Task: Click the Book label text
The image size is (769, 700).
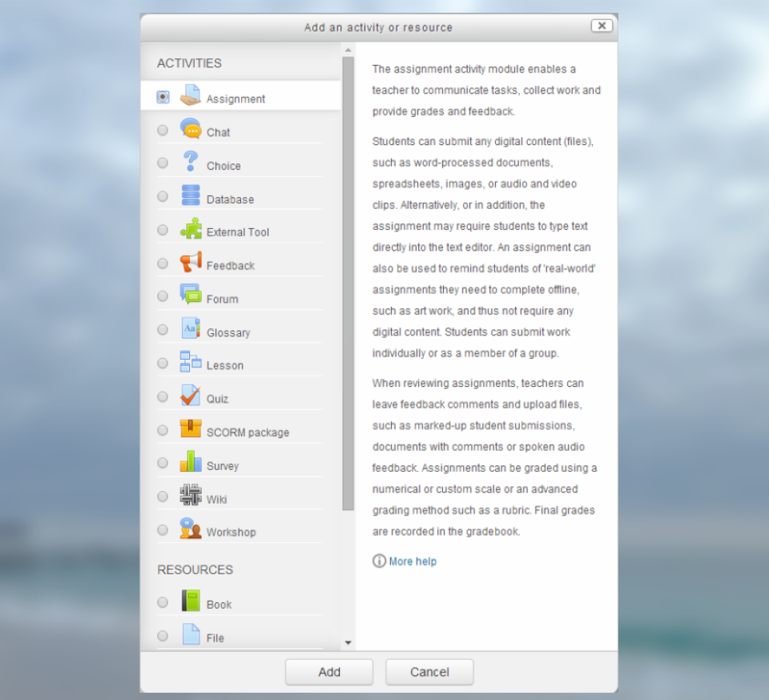Action: click(219, 605)
